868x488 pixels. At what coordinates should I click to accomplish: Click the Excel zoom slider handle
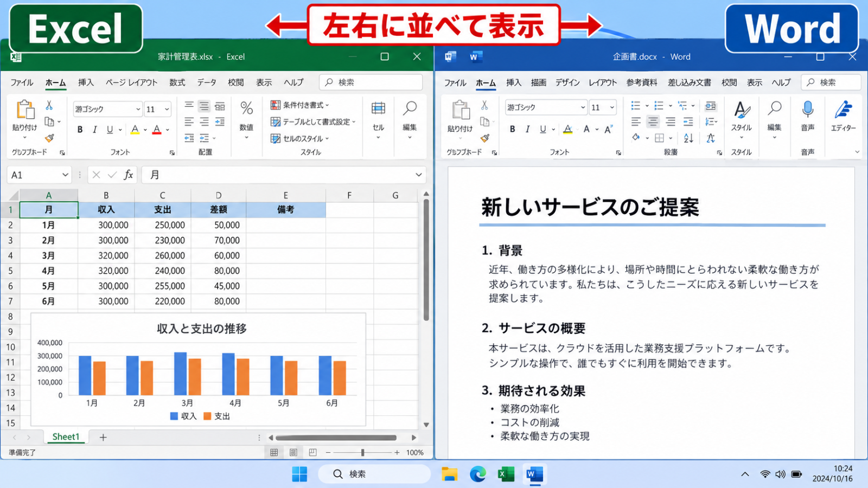362,452
